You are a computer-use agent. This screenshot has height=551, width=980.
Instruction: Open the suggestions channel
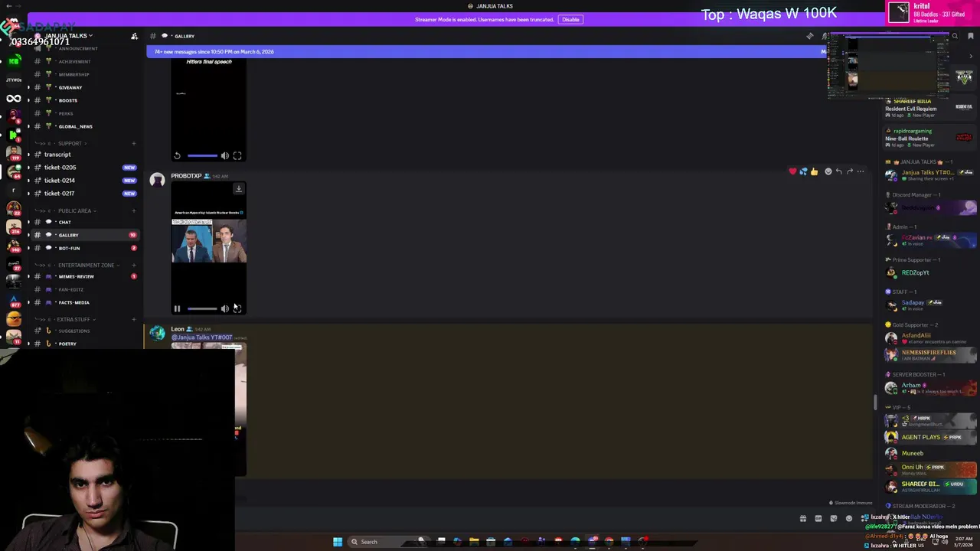(83, 331)
